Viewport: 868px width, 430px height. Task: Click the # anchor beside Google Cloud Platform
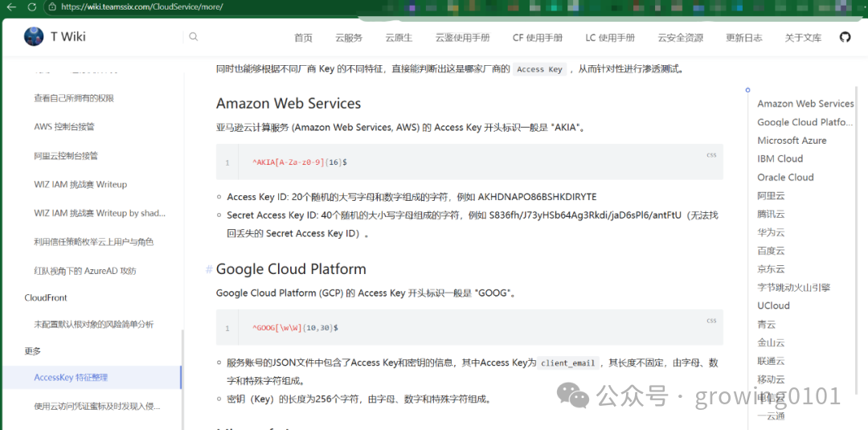click(209, 269)
